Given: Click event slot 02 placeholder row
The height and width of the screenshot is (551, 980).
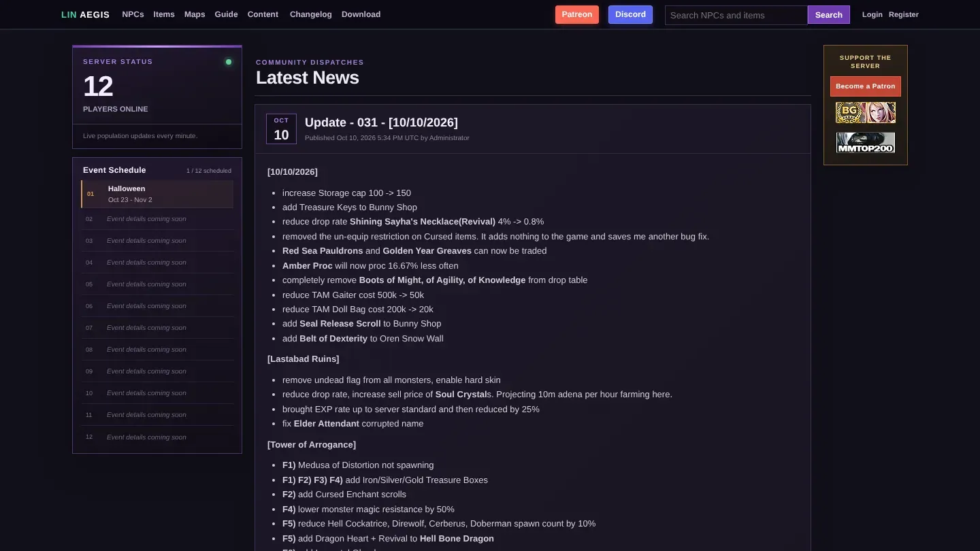Looking at the screenshot, I should tap(157, 219).
